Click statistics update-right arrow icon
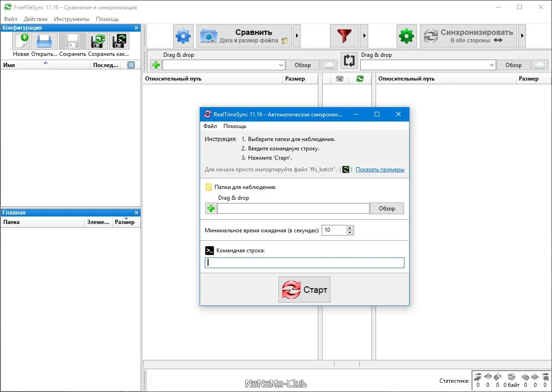The height and width of the screenshot is (392, 552). point(535,377)
